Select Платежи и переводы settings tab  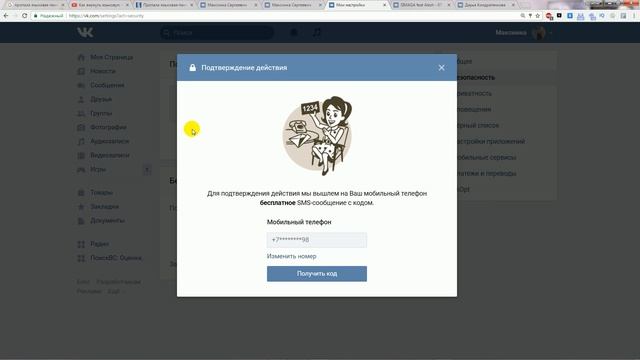pyautogui.click(x=487, y=173)
